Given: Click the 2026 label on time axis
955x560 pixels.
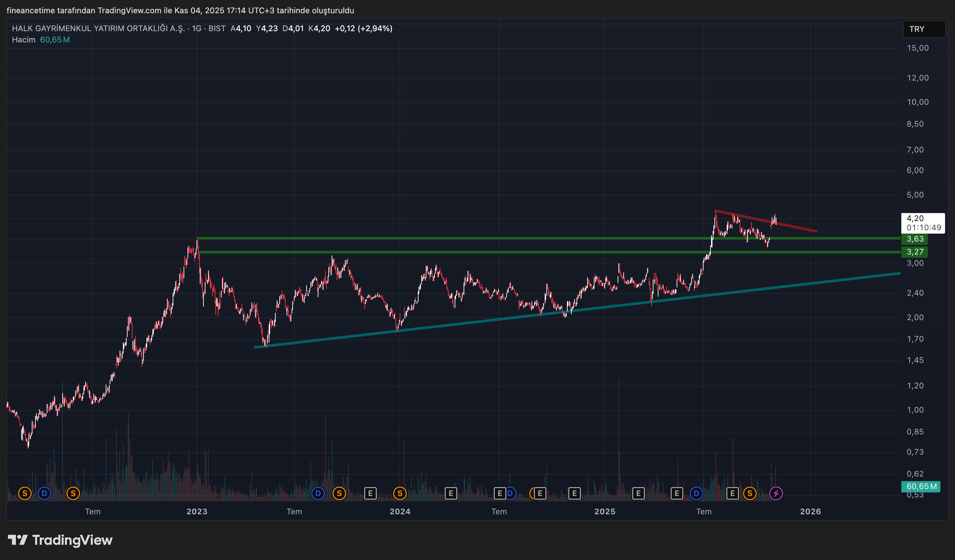Looking at the screenshot, I should pyautogui.click(x=810, y=512).
